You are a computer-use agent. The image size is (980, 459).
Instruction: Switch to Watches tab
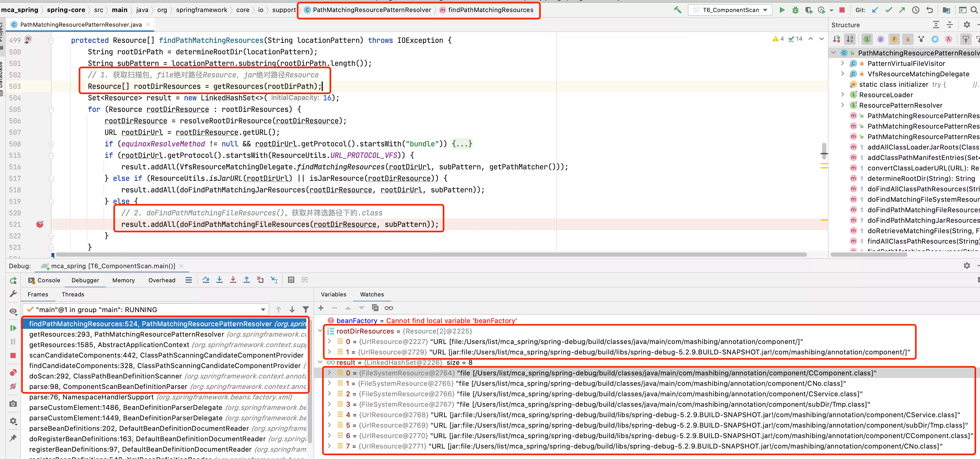click(x=372, y=294)
